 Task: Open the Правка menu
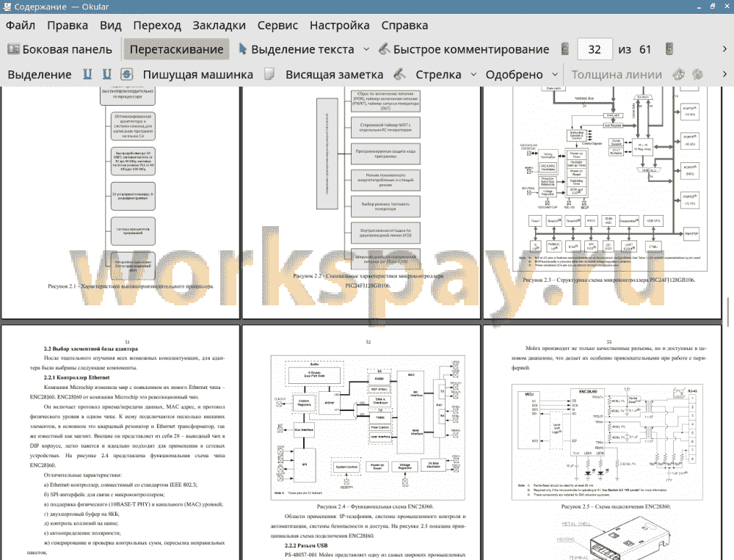[68, 25]
